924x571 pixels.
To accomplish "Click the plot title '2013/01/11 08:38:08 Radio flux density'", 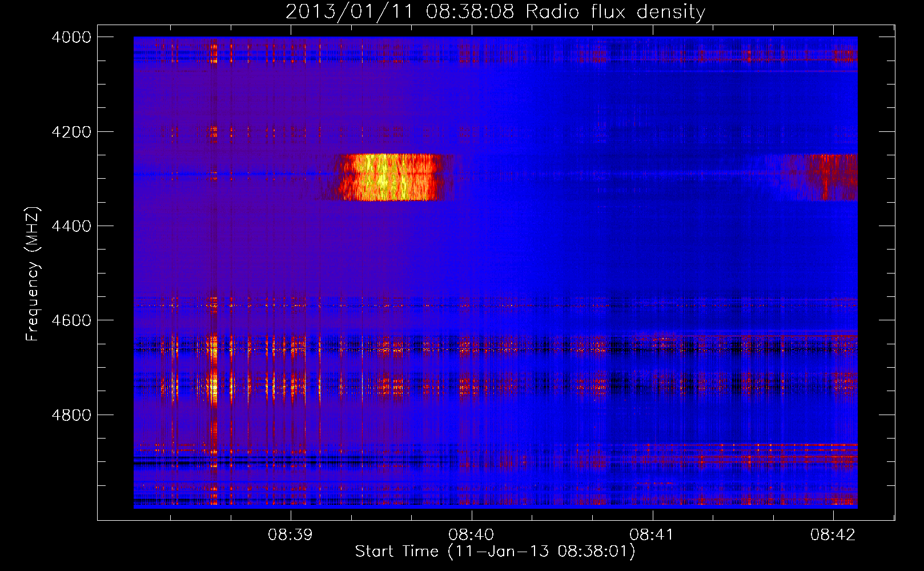I will [x=495, y=11].
